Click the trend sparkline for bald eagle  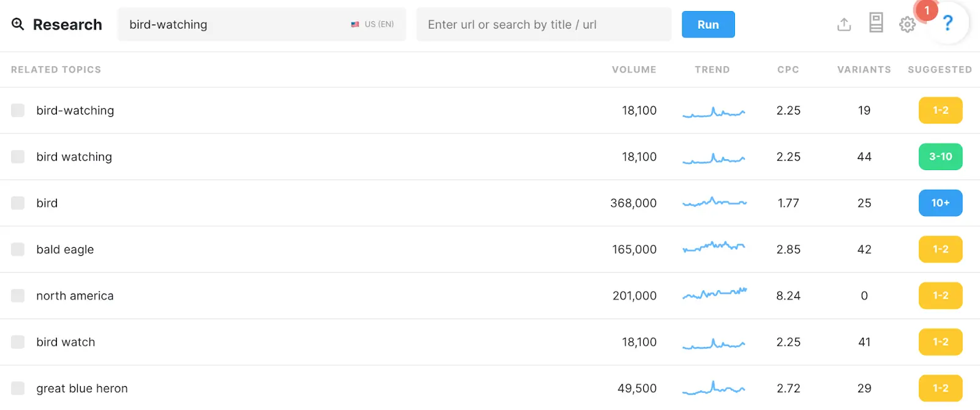pyautogui.click(x=714, y=248)
